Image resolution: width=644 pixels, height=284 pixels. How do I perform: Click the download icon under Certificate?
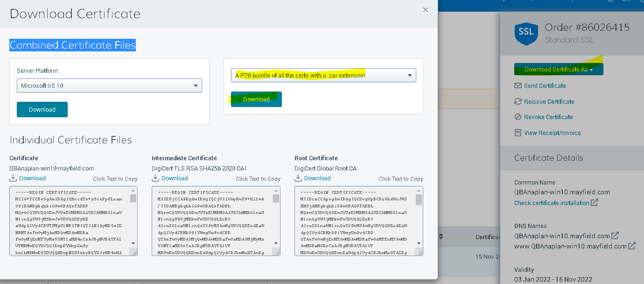(x=13, y=178)
